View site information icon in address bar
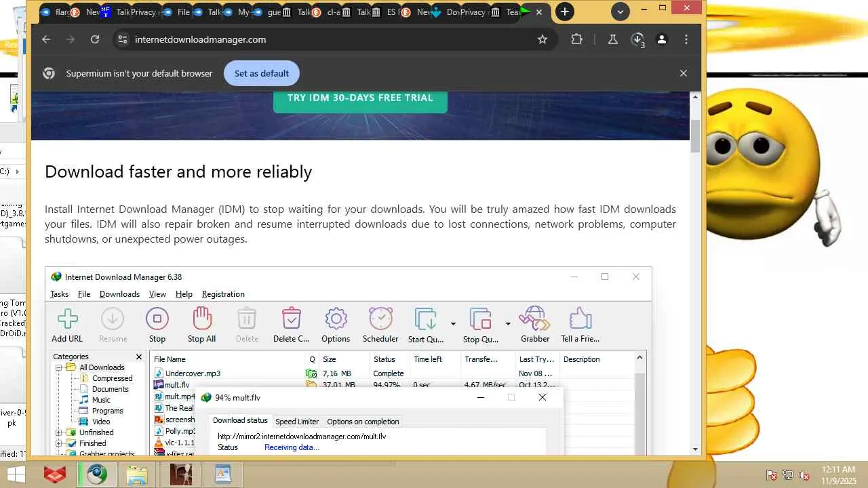868x488 pixels. pos(122,39)
